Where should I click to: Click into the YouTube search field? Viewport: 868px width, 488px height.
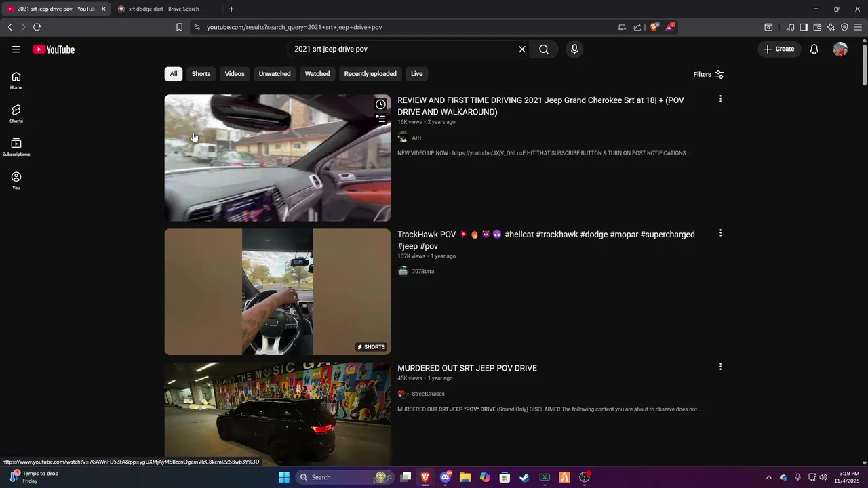pos(403,49)
